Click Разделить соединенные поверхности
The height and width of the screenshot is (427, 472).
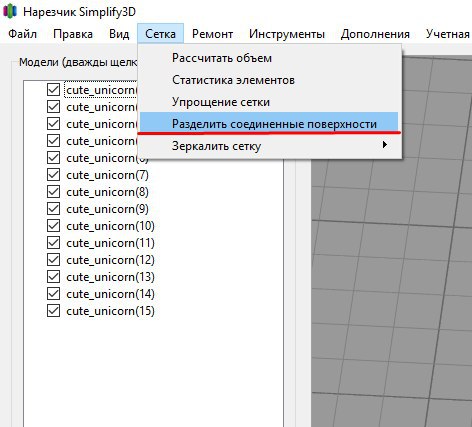click(x=269, y=123)
